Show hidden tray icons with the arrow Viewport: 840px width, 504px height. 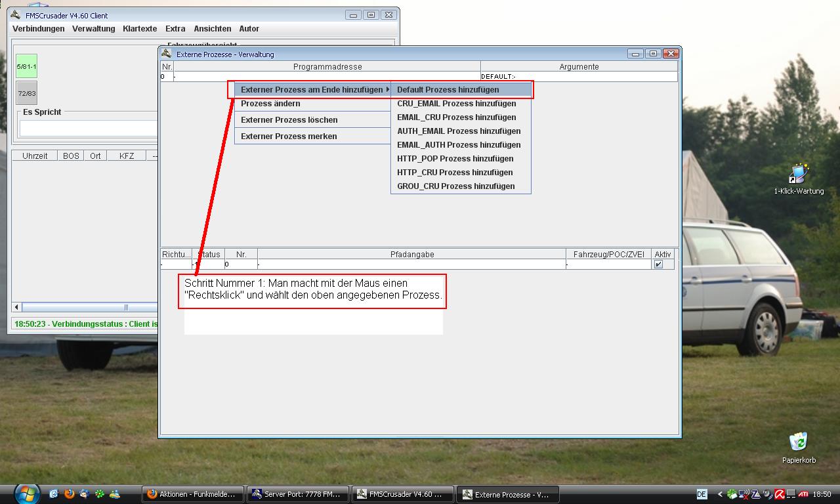pos(720,494)
